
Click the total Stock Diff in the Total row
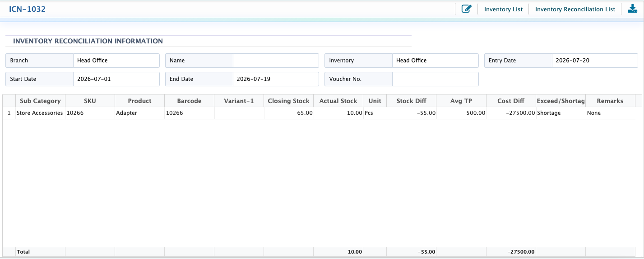coord(412,252)
